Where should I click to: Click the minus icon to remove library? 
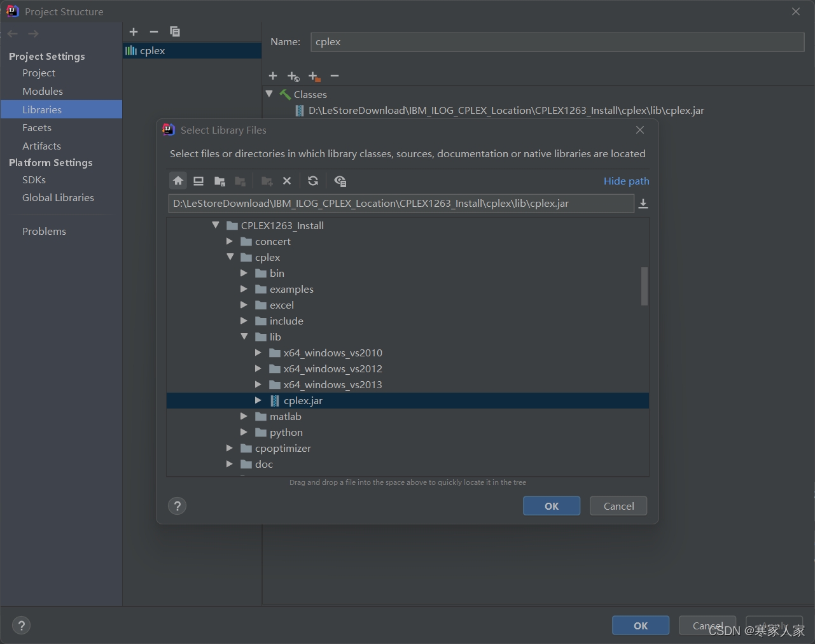coord(154,32)
